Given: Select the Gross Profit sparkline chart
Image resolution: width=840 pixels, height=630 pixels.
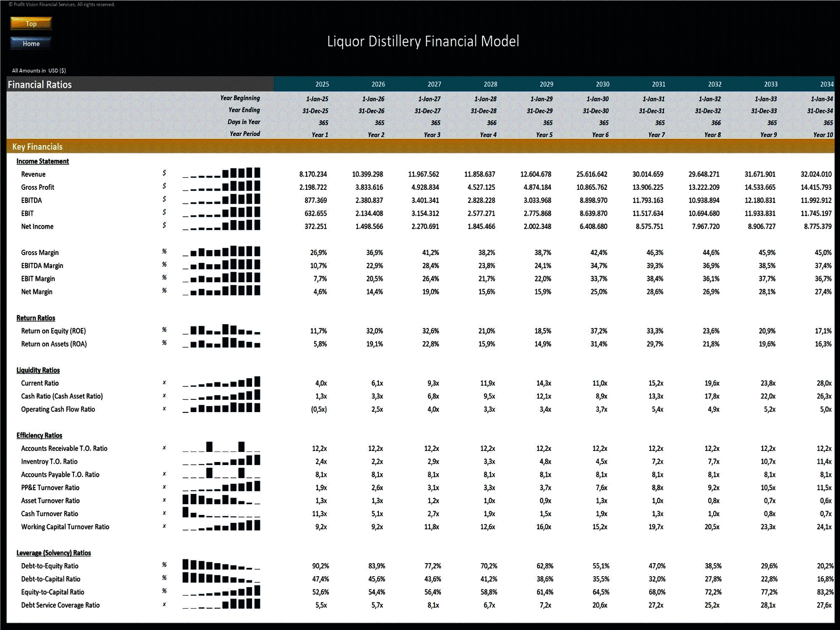Looking at the screenshot, I should (221, 186).
